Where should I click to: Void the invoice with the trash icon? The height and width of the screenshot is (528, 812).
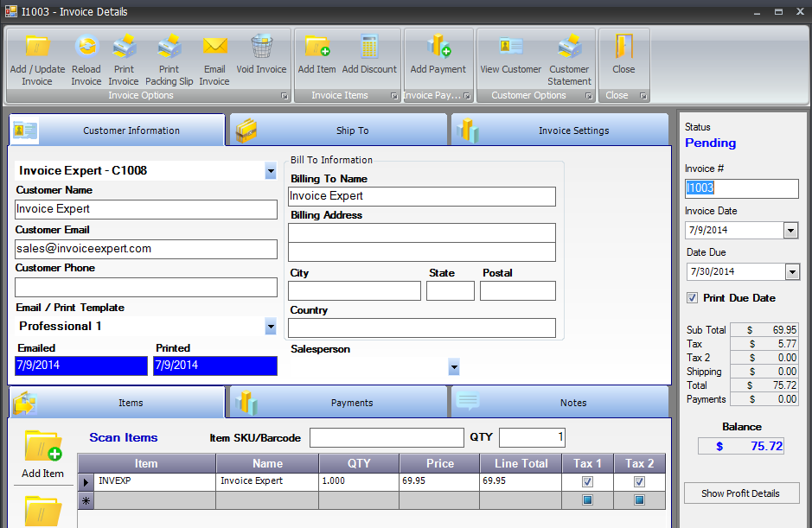(261, 47)
